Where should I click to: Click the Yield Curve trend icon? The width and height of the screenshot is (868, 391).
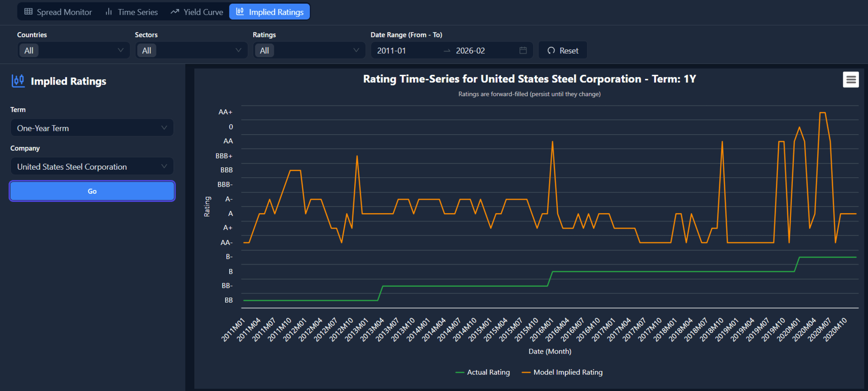[x=175, y=12]
